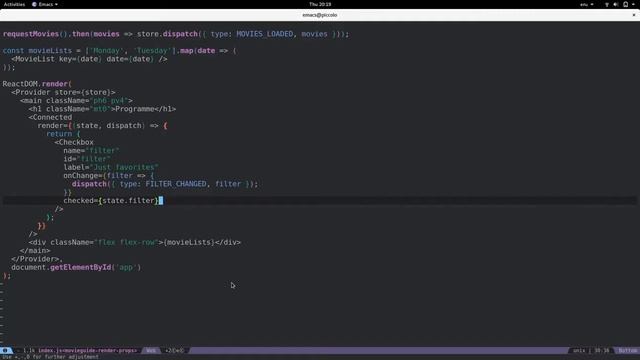The image size is (640, 360).
Task: Click the '<Checkbox' tag line
Action: click(x=74, y=142)
